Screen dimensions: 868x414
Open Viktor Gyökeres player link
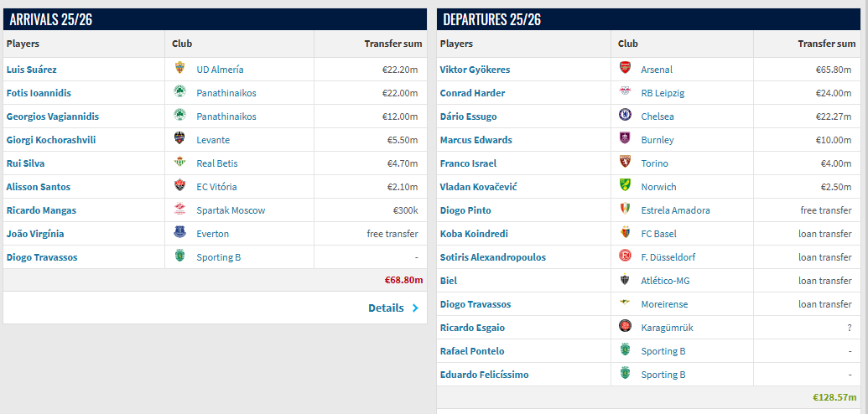click(475, 70)
